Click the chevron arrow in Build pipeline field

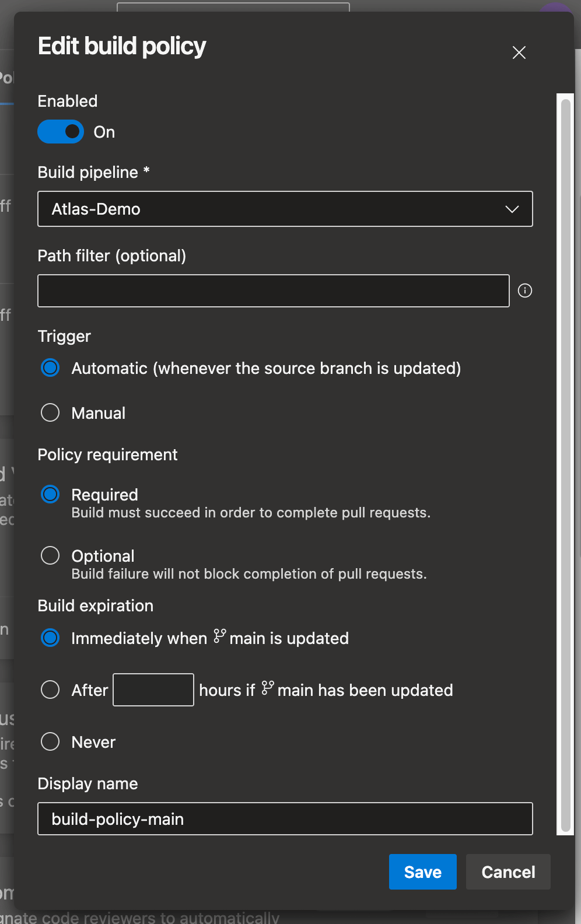click(x=512, y=209)
